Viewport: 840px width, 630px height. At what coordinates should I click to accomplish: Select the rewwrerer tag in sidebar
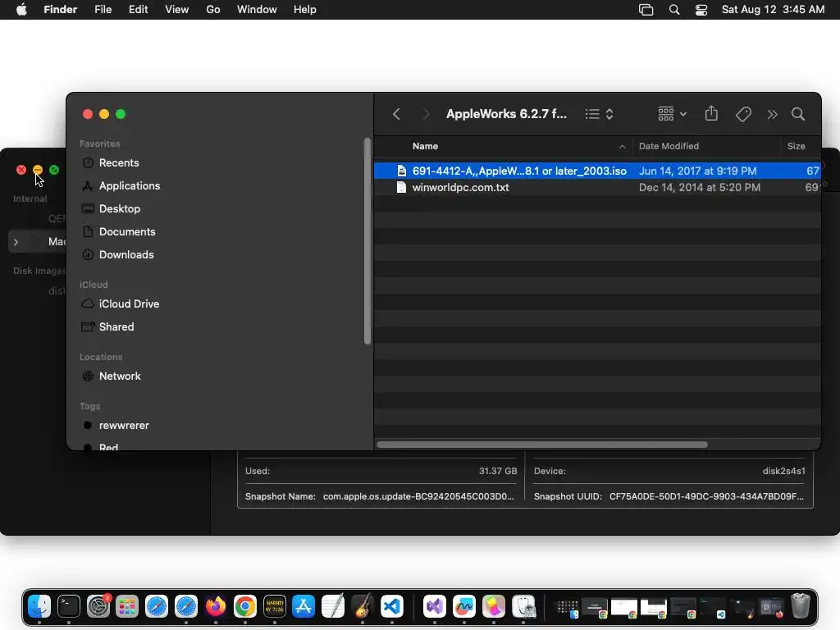[x=124, y=426]
